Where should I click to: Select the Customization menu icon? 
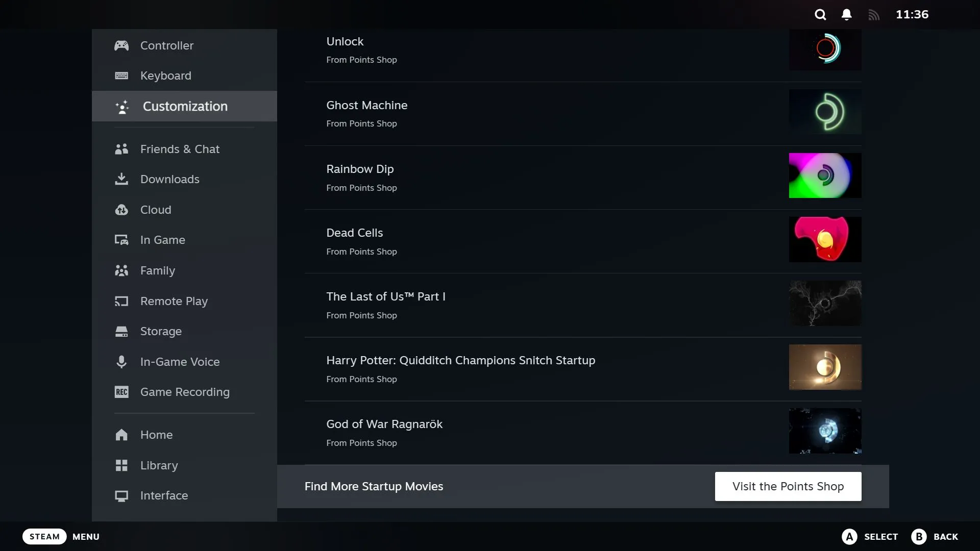click(x=122, y=106)
